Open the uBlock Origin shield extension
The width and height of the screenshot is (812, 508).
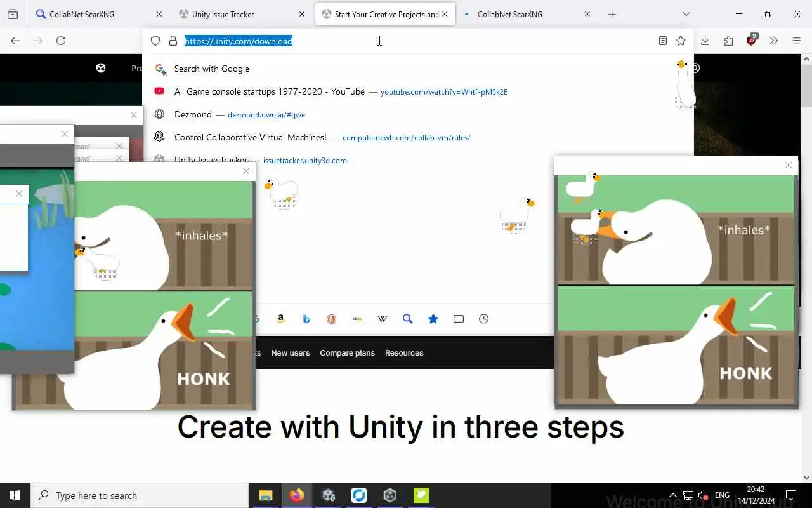point(752,40)
